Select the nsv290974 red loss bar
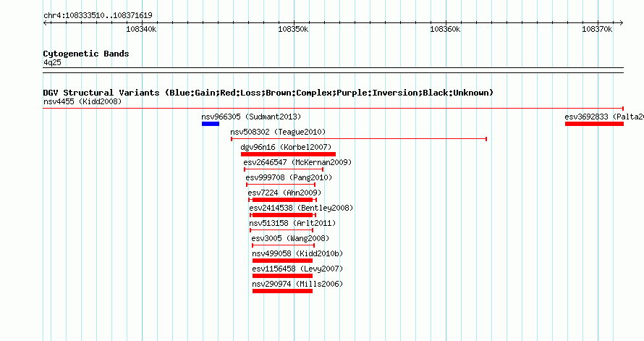644x341 pixels. pyautogui.click(x=283, y=291)
